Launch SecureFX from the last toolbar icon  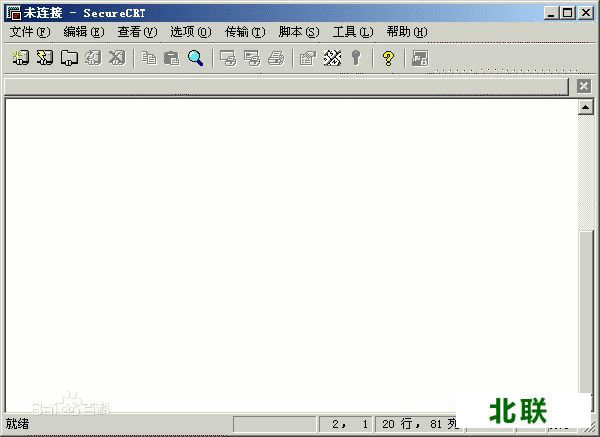pyautogui.click(x=420, y=58)
